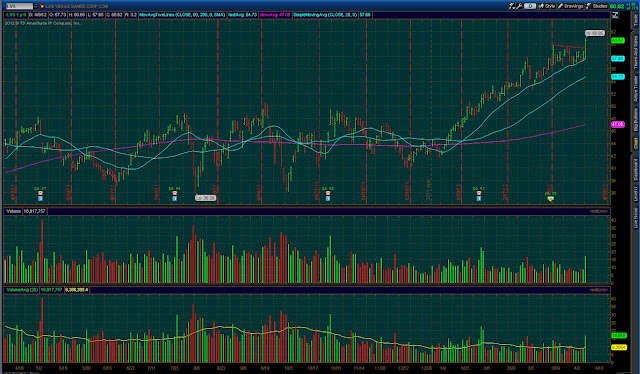The width and height of the screenshot is (640, 374).
Task: Click the Volume pane millions scale label
Action: (598, 211)
